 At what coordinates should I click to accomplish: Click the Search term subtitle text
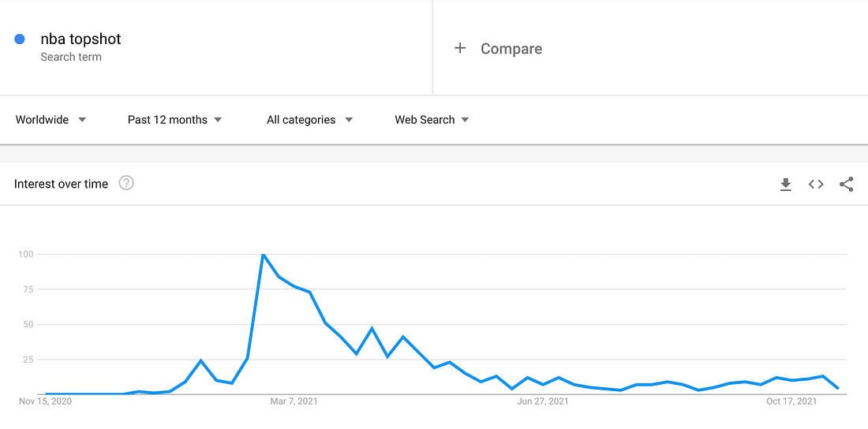[71, 57]
